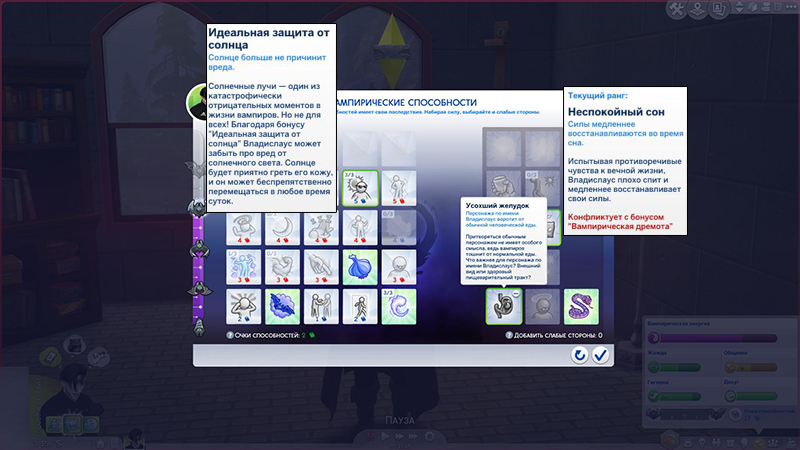Click the sim portrait in the powers panel
Screen dimensions: 800x450
click(x=196, y=102)
